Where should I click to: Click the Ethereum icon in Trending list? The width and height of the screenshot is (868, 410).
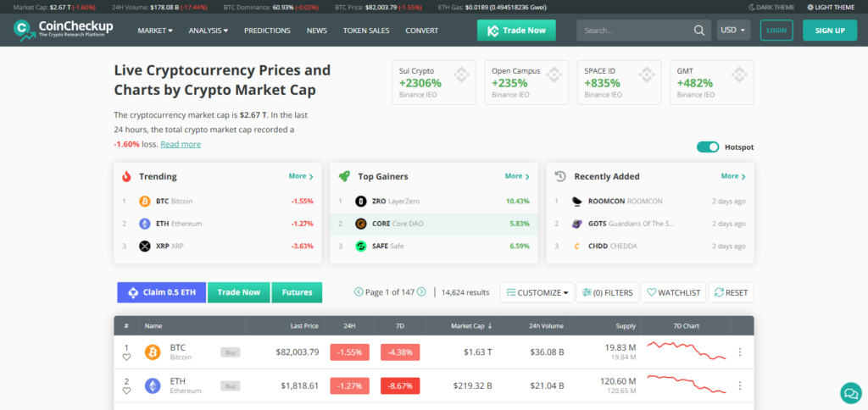click(144, 224)
